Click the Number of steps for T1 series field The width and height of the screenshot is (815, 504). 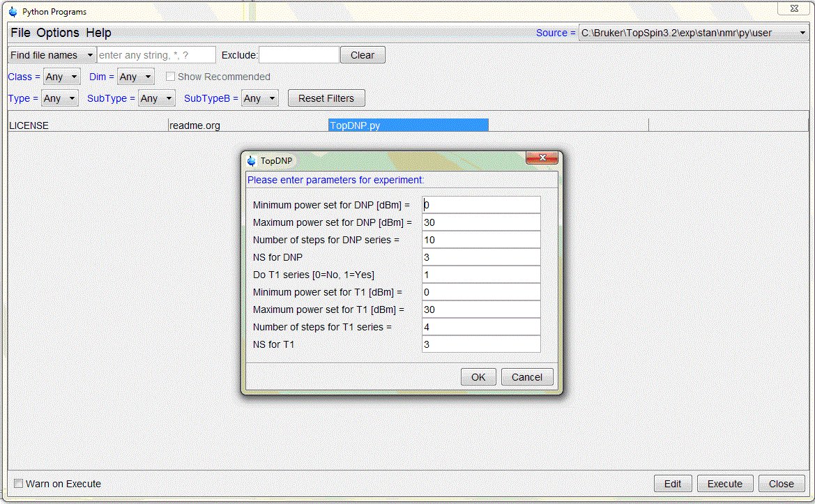click(480, 327)
